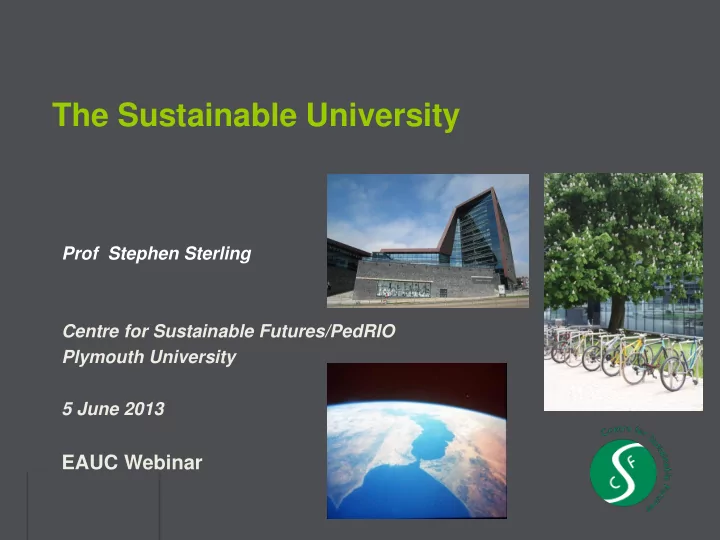The image size is (720, 540).
Task: Click 'Centre for Sustainable Futures/PedRIO' line
Action: (x=229, y=331)
